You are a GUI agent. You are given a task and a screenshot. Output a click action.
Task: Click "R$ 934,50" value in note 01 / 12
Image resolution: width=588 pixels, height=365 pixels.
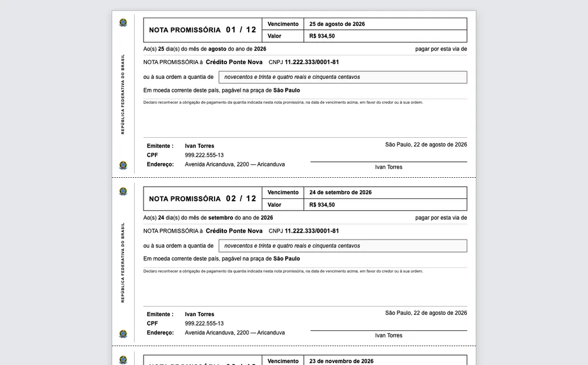[x=322, y=36]
